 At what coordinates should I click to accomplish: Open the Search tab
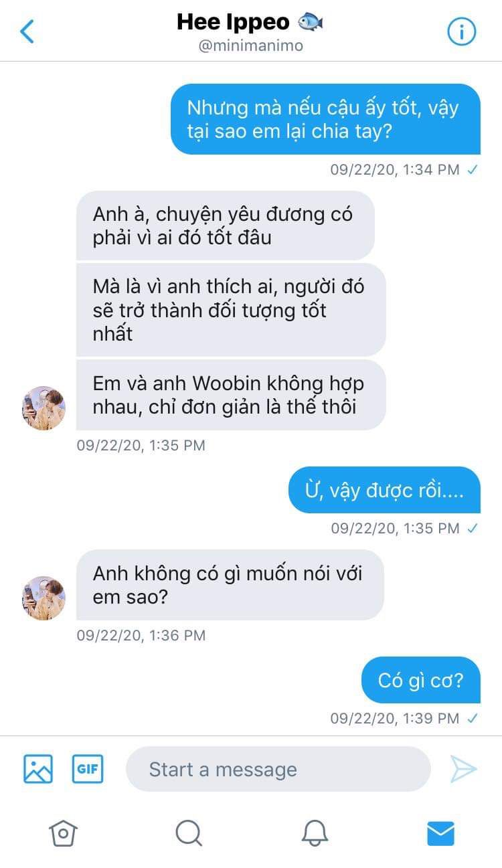189,833
